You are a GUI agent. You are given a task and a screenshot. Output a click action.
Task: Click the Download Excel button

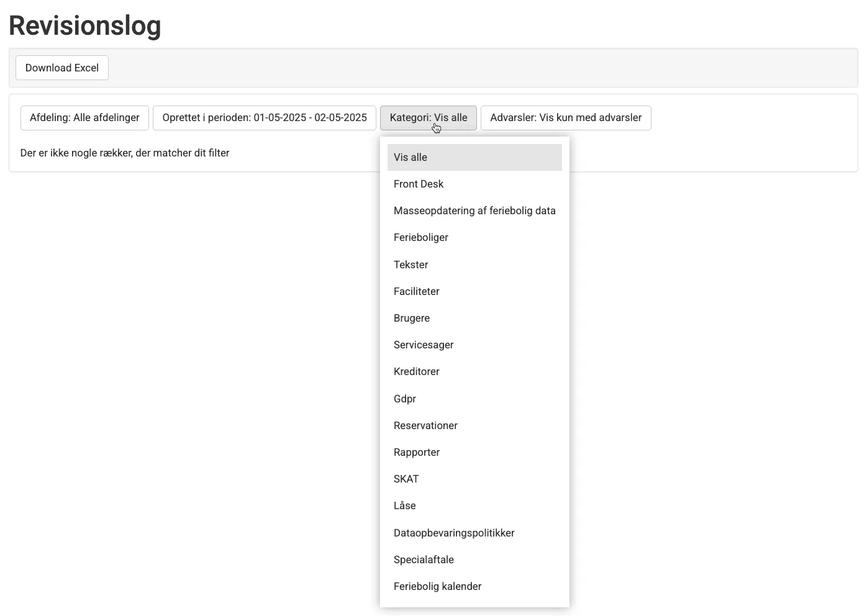(x=62, y=68)
